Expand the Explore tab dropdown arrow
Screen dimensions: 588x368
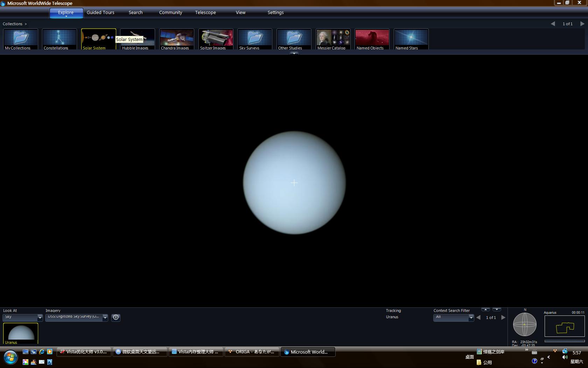click(x=66, y=16)
